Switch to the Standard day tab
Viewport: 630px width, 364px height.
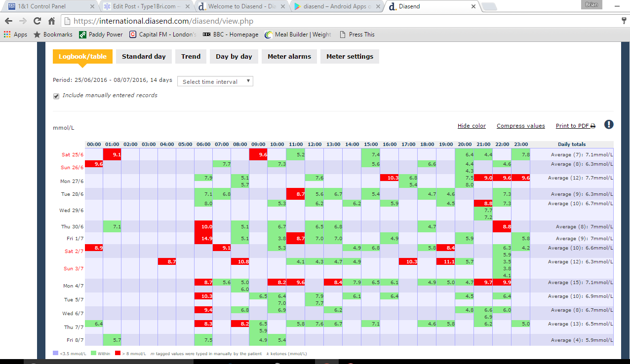pos(144,56)
